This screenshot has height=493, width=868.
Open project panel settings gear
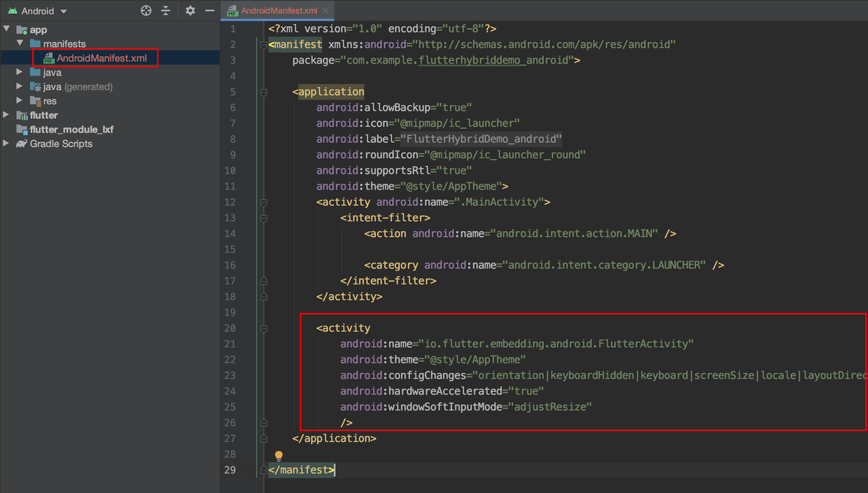point(190,11)
